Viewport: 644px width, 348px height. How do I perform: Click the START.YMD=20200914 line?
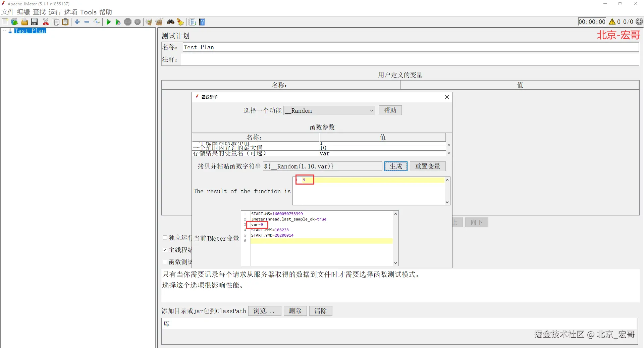point(272,235)
